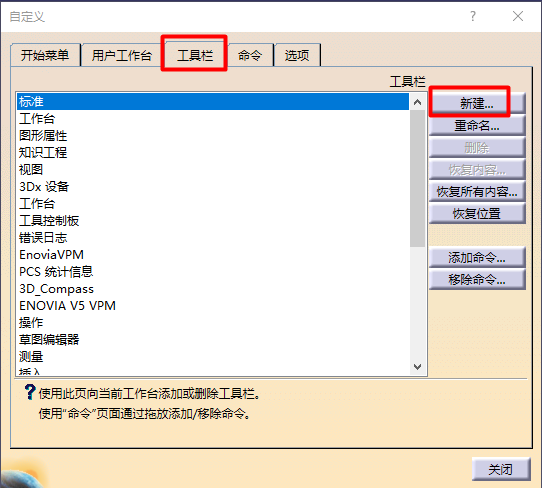542x488 pixels.
Task: Click the scroll up arrow of toolbar list
Action: click(418, 102)
